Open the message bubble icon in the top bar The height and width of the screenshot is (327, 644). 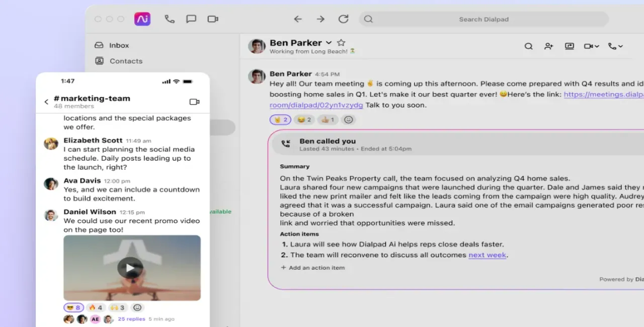click(191, 19)
